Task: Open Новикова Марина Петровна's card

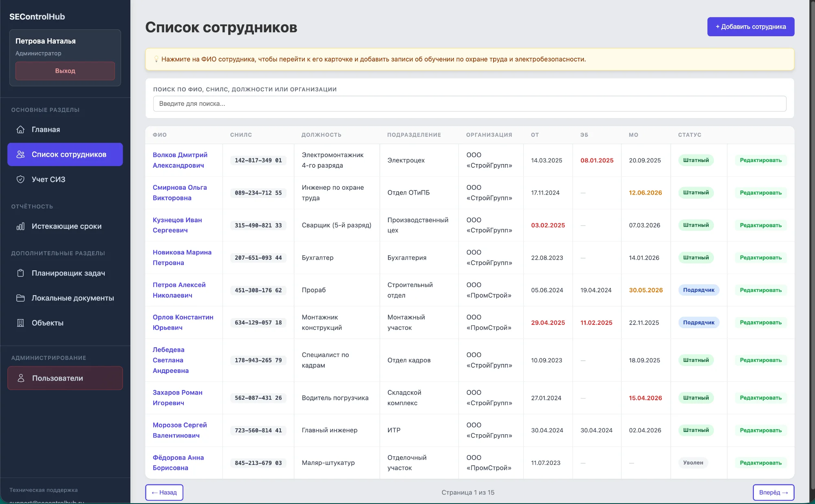Action: 182,257
